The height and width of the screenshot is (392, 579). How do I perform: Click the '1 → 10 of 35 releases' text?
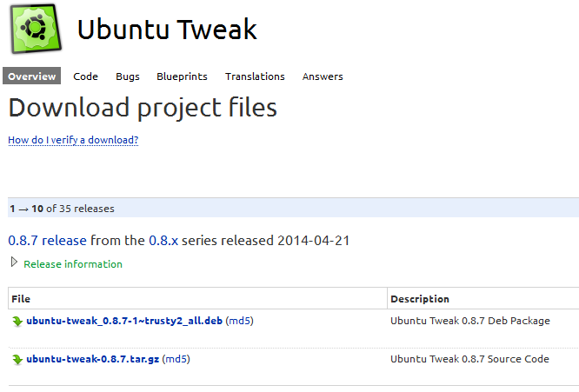tap(62, 209)
